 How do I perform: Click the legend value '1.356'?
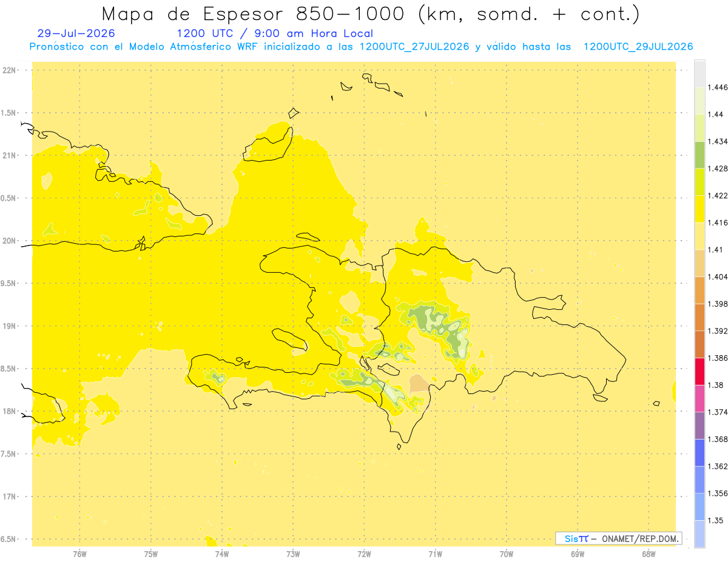718,493
